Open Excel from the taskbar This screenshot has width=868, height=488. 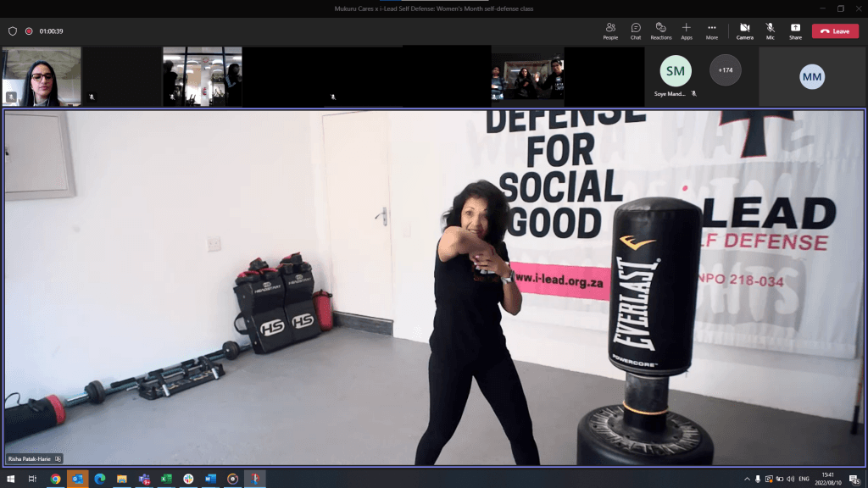[x=166, y=479]
